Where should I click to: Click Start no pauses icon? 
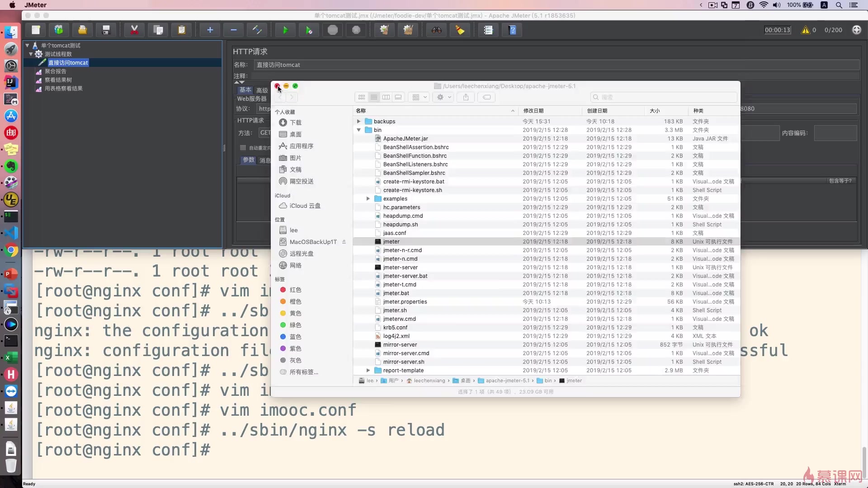pyautogui.click(x=309, y=30)
